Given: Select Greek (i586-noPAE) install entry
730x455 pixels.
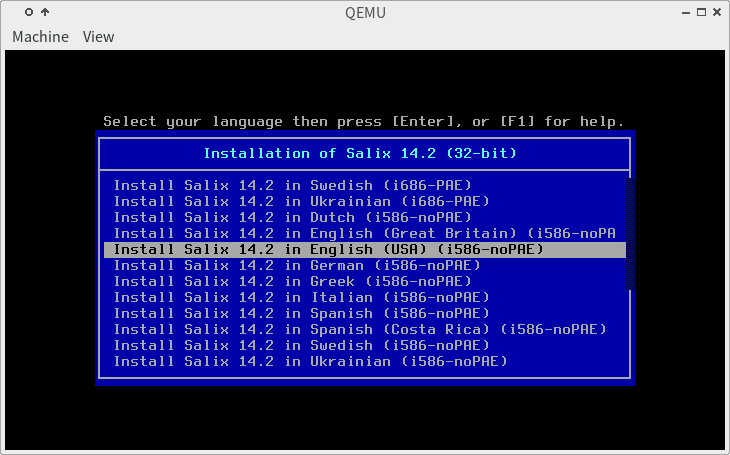Looking at the screenshot, I should [x=292, y=281].
